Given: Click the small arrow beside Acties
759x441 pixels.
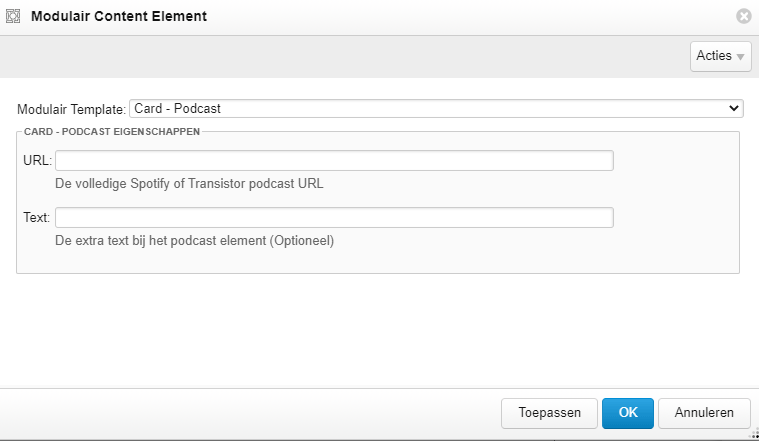Looking at the screenshot, I should point(740,57).
